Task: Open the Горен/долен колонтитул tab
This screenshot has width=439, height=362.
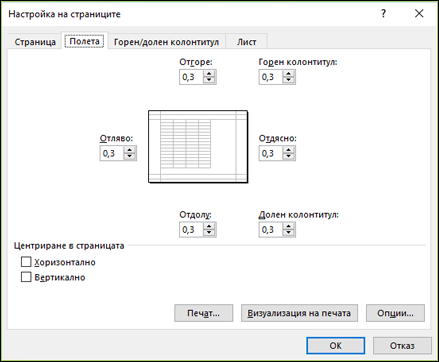Action: click(x=166, y=42)
